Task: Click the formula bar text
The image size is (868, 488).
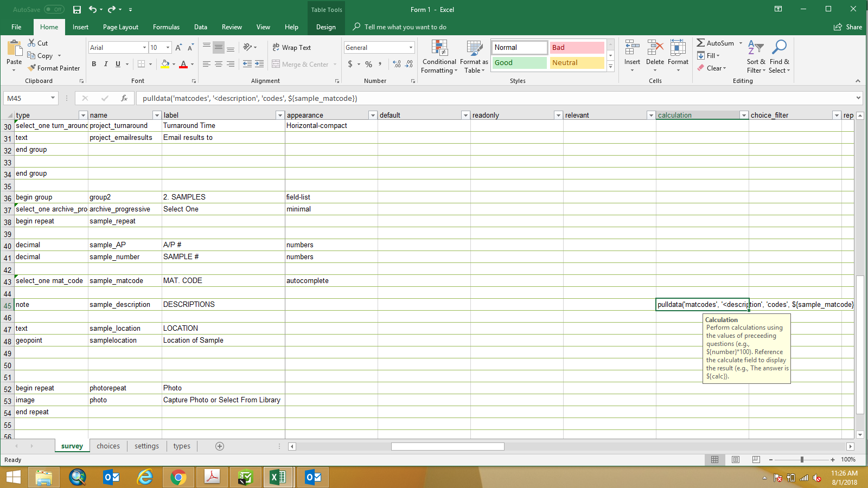Action: point(250,98)
